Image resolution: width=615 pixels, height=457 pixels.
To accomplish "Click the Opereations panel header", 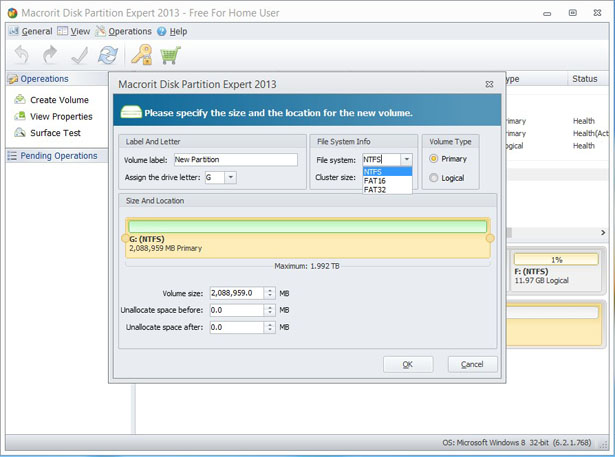I will tap(57, 79).
